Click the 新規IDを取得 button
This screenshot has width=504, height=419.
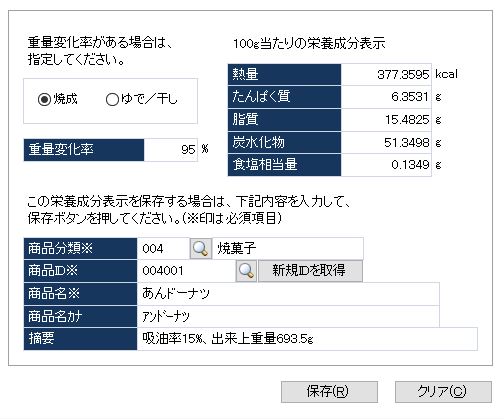click(310, 271)
